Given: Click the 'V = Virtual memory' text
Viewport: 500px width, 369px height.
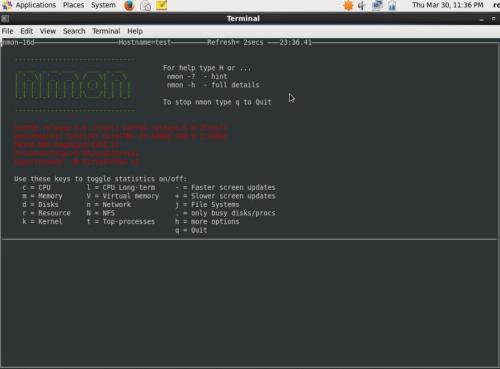Looking at the screenshot, I should point(123,196).
